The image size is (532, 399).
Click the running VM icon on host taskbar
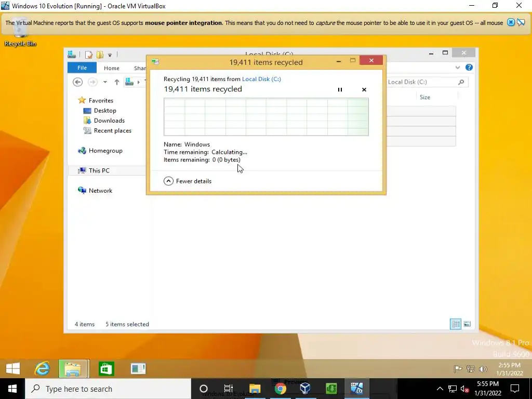click(x=356, y=389)
